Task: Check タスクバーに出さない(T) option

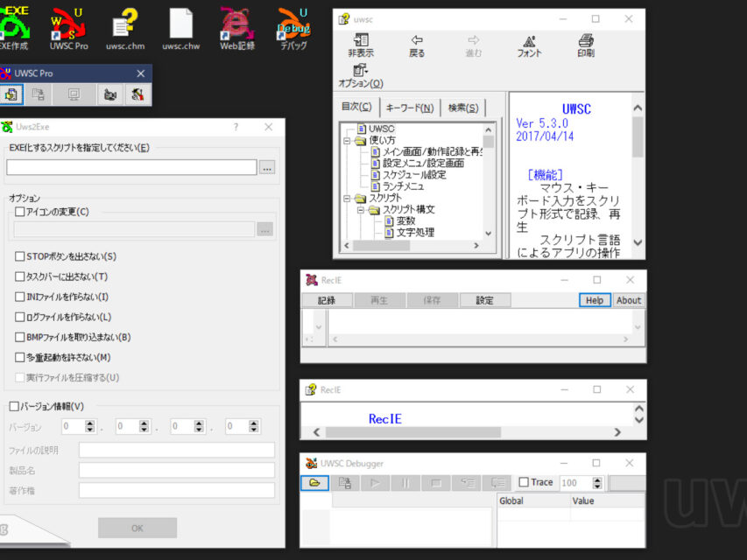Action: click(19, 276)
